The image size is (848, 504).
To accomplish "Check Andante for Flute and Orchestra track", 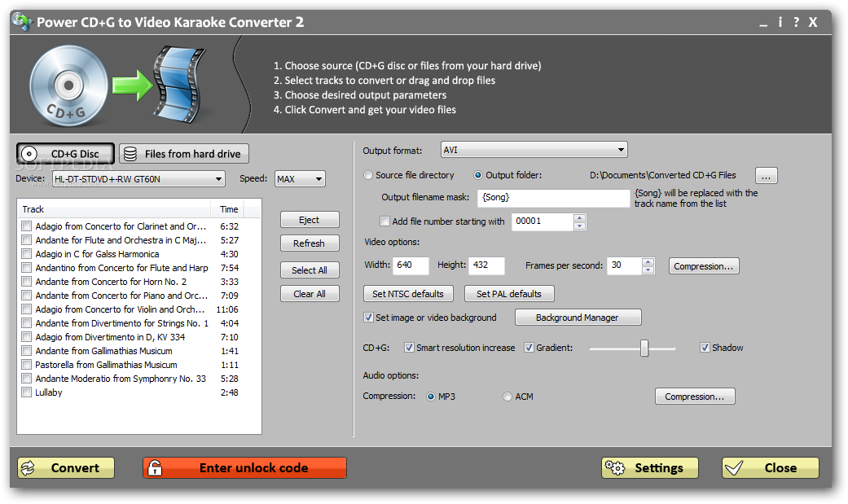I will click(27, 239).
